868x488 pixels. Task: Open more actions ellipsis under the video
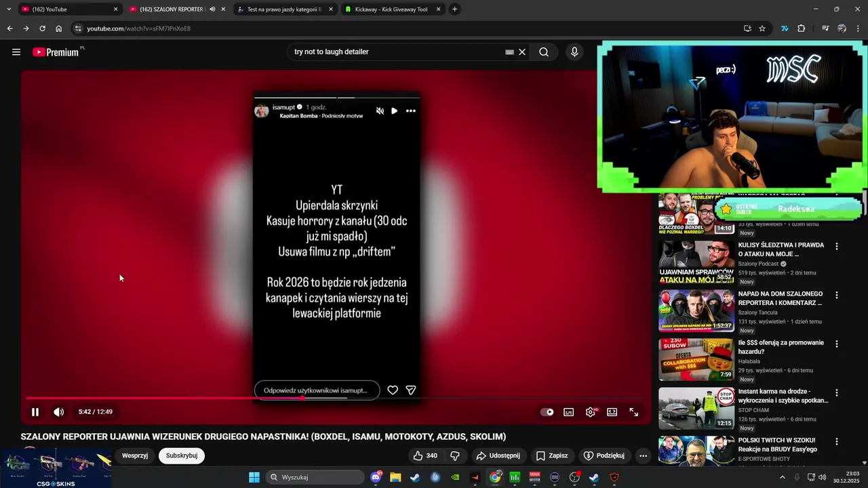(643, 455)
